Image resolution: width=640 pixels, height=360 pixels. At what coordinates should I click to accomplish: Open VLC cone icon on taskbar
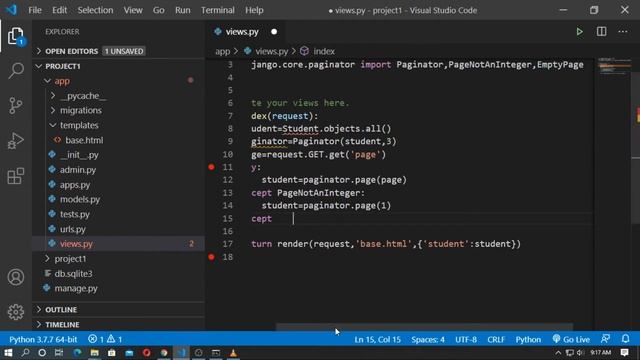pyautogui.click(x=233, y=353)
